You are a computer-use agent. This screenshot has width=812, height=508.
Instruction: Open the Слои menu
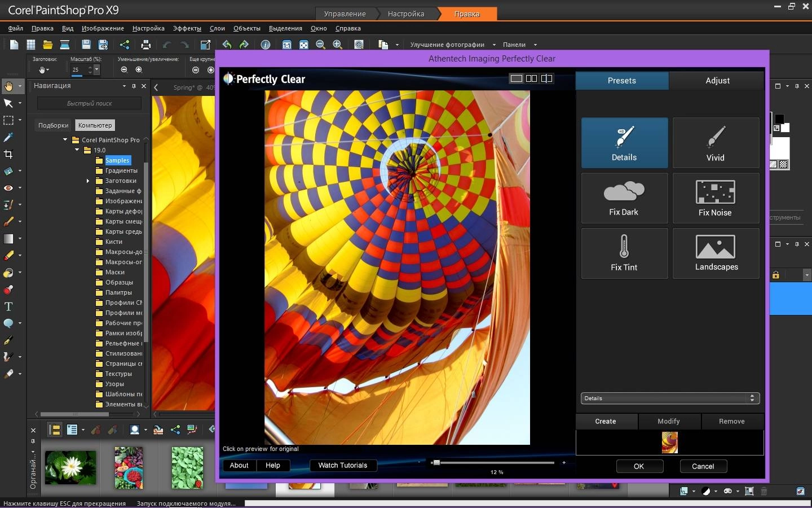click(x=217, y=28)
